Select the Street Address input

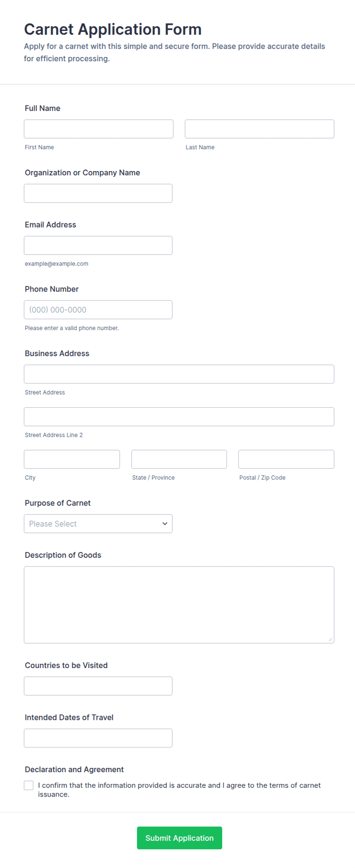tap(179, 374)
